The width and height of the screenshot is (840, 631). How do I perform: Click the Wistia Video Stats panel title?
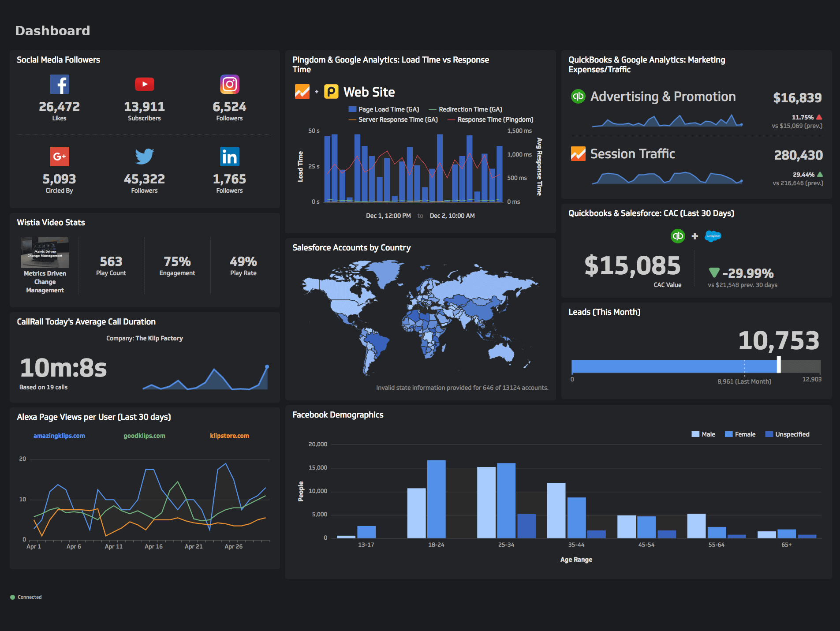(x=51, y=223)
